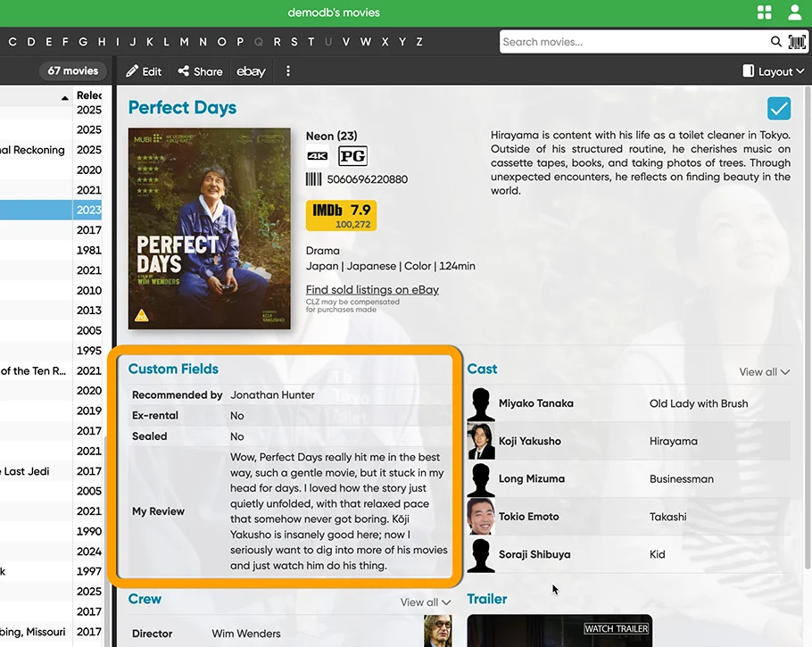Open the grid apps menu icon
Image resolution: width=812 pixels, height=647 pixels.
tap(765, 12)
